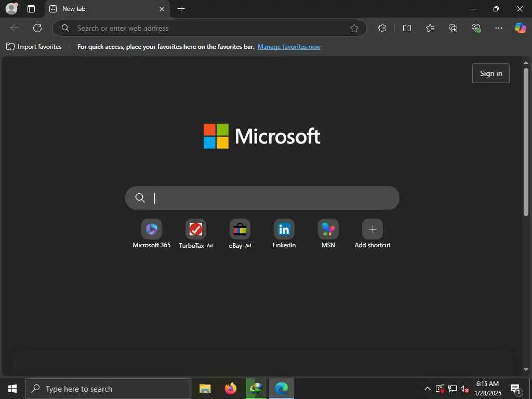Select the New tab tab
The height and width of the screenshot is (399, 532).
pyautogui.click(x=107, y=9)
